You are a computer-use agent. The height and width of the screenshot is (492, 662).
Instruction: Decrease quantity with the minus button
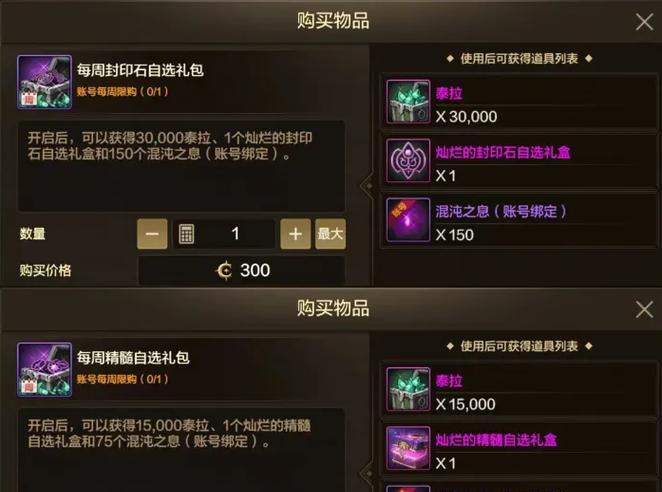pyautogui.click(x=152, y=234)
